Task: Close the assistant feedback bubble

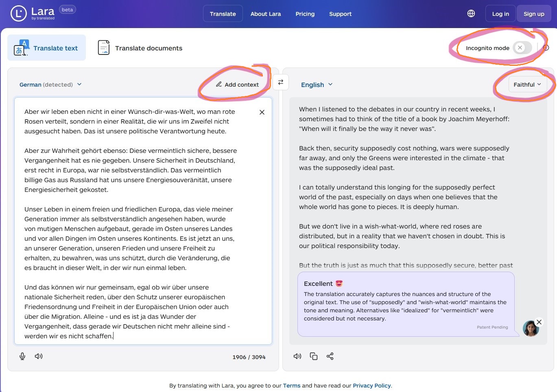Action: (539, 322)
